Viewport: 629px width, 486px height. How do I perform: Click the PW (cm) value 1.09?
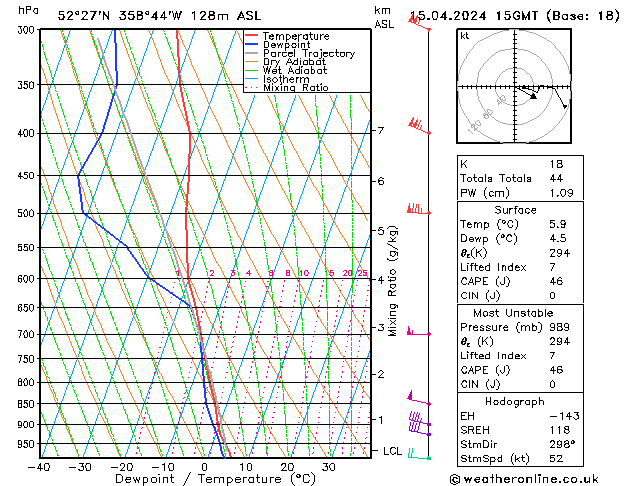[561, 193]
